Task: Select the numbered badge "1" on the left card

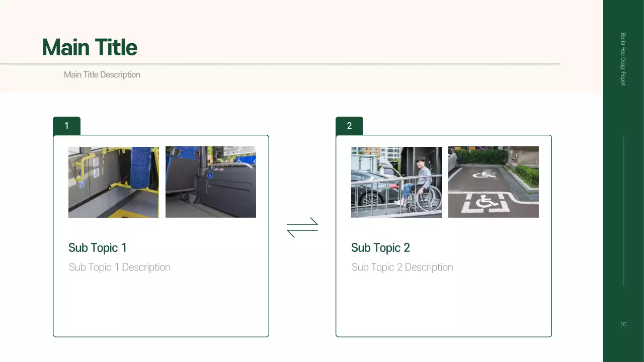Action: [66, 125]
